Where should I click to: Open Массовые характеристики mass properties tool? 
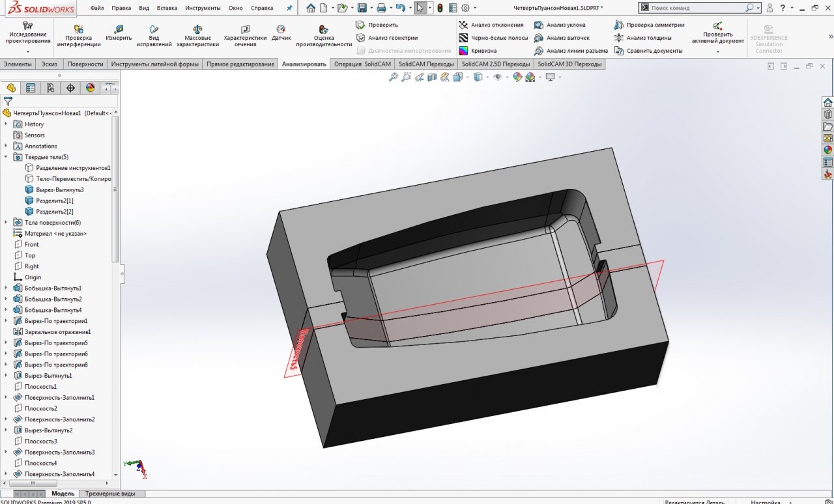point(197,29)
